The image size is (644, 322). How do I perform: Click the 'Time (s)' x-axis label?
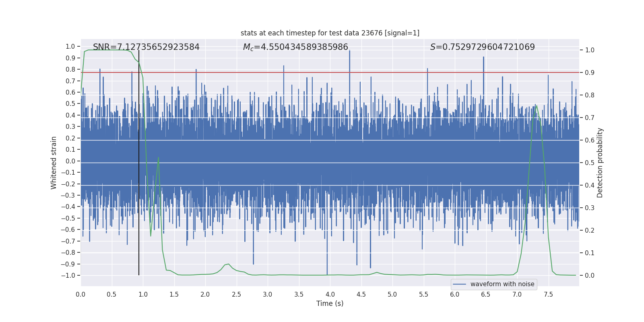coord(330,303)
